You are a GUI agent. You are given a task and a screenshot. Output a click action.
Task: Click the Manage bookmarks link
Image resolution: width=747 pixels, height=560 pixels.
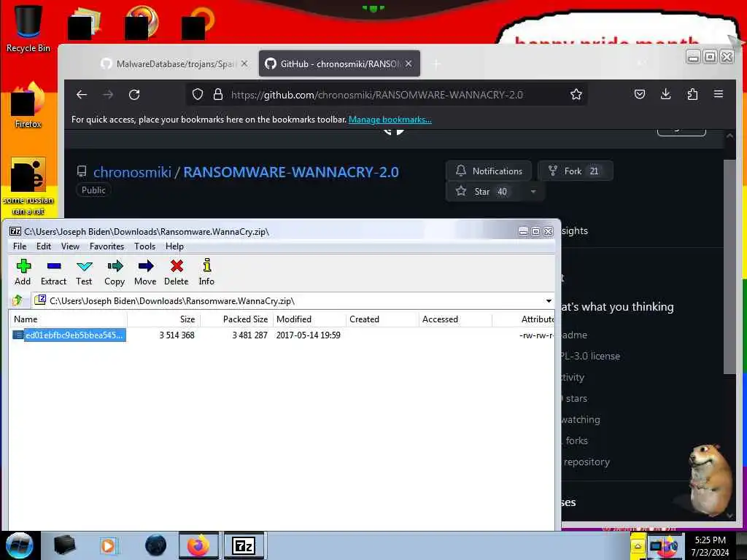coord(390,120)
